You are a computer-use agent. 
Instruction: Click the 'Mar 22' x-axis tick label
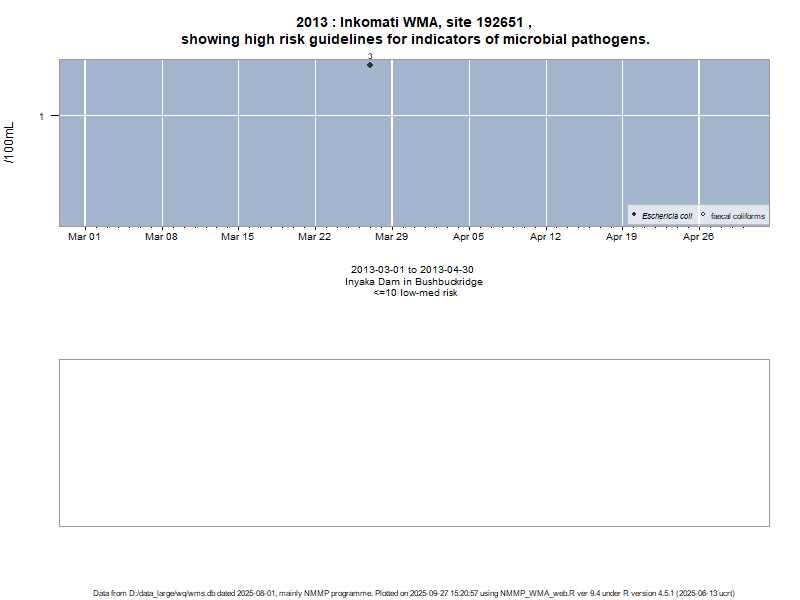pos(315,237)
